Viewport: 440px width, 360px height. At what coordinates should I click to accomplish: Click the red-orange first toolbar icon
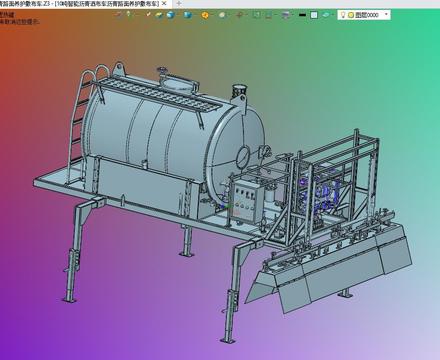tap(118, 15)
